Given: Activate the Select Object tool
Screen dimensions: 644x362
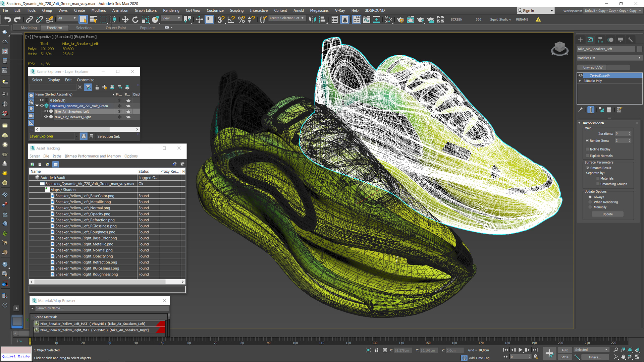Looking at the screenshot, I should pyautogui.click(x=83, y=19).
